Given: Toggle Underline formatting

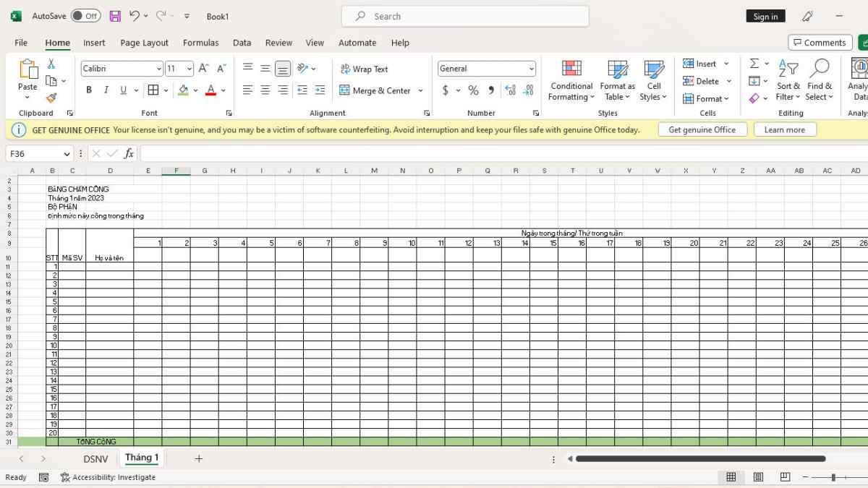Looking at the screenshot, I should coord(124,90).
